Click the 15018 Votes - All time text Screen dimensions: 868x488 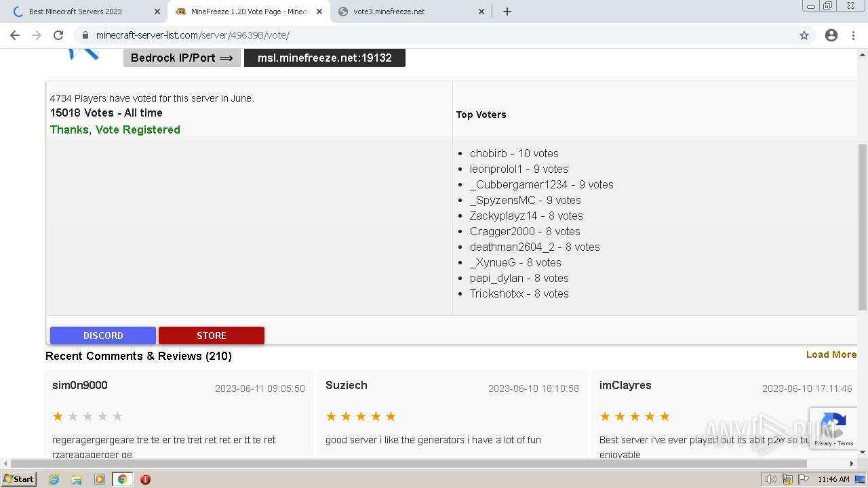106,113
